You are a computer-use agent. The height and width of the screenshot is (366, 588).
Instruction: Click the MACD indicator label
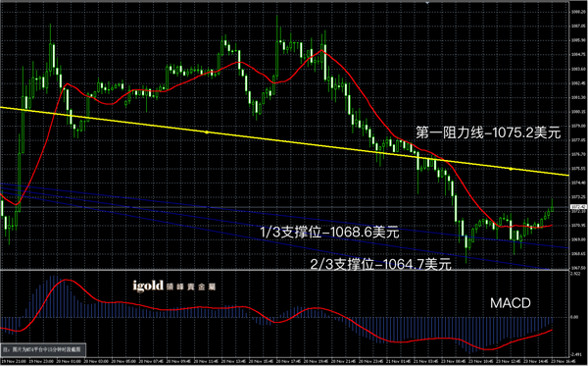click(x=511, y=303)
